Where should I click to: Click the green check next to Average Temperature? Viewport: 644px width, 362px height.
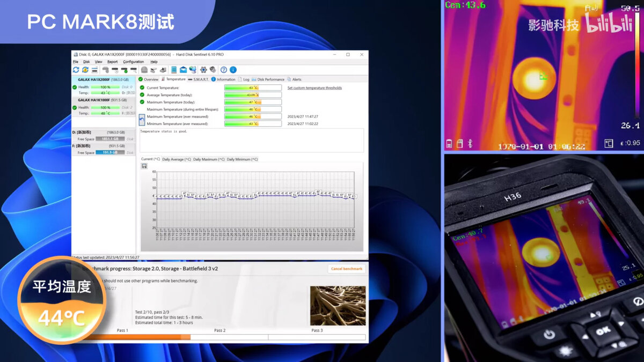[x=142, y=95]
